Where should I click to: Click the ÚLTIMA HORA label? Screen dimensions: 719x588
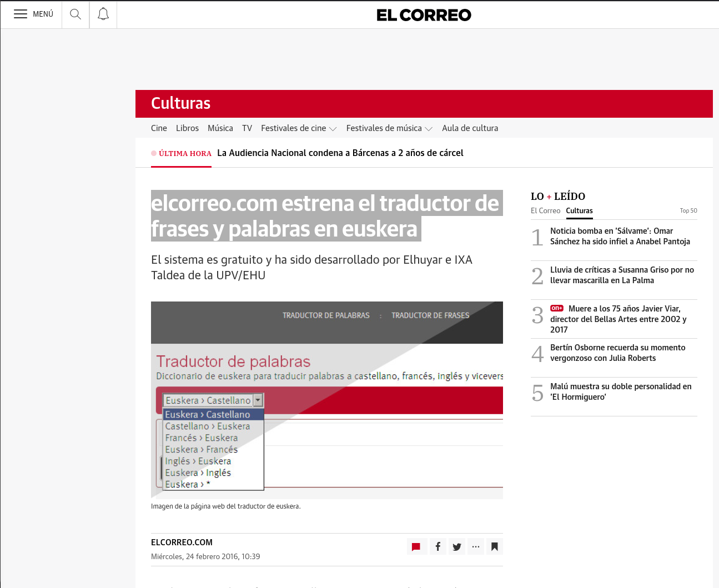click(x=185, y=154)
